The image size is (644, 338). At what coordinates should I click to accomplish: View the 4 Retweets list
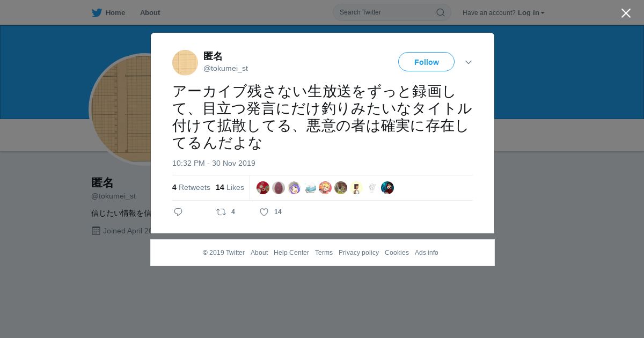[191, 187]
